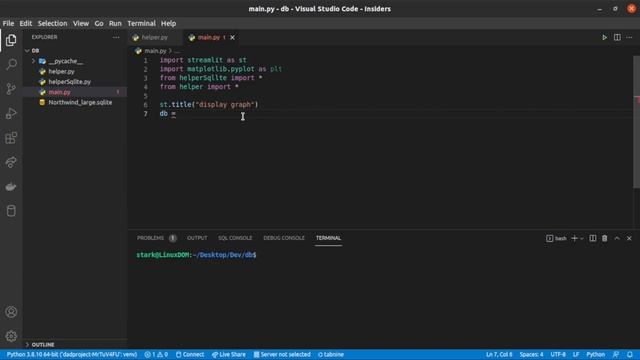Open the Live Share activity bar icon
This screenshot has height=360, width=640.
tap(11, 162)
